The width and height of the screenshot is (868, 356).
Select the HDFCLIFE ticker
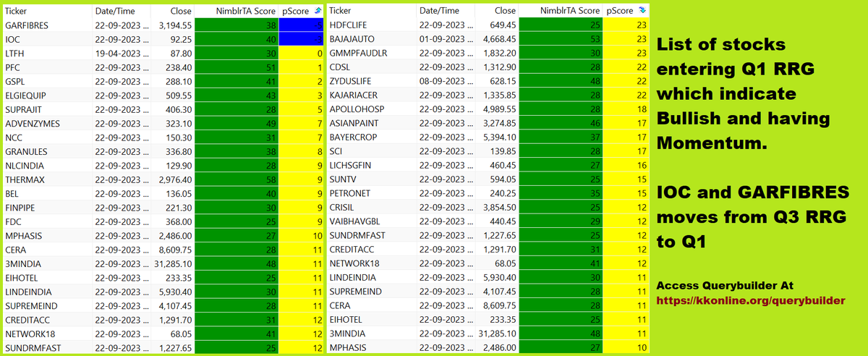[x=349, y=25]
